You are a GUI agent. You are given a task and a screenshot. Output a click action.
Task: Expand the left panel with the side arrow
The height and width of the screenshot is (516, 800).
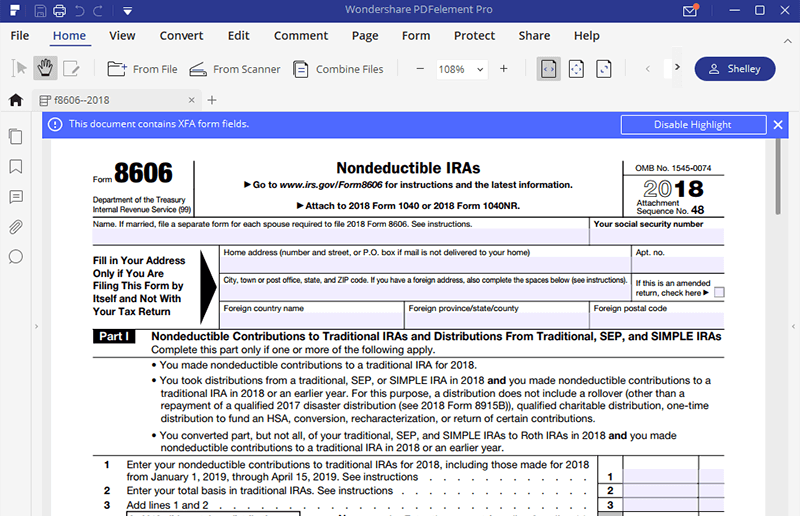(x=35, y=326)
